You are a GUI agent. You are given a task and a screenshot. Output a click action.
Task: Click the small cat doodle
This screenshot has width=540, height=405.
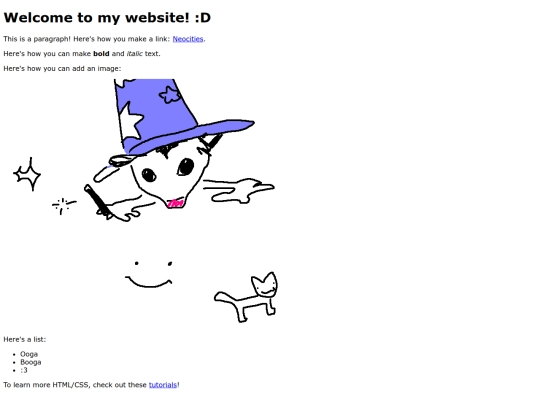[246, 297]
